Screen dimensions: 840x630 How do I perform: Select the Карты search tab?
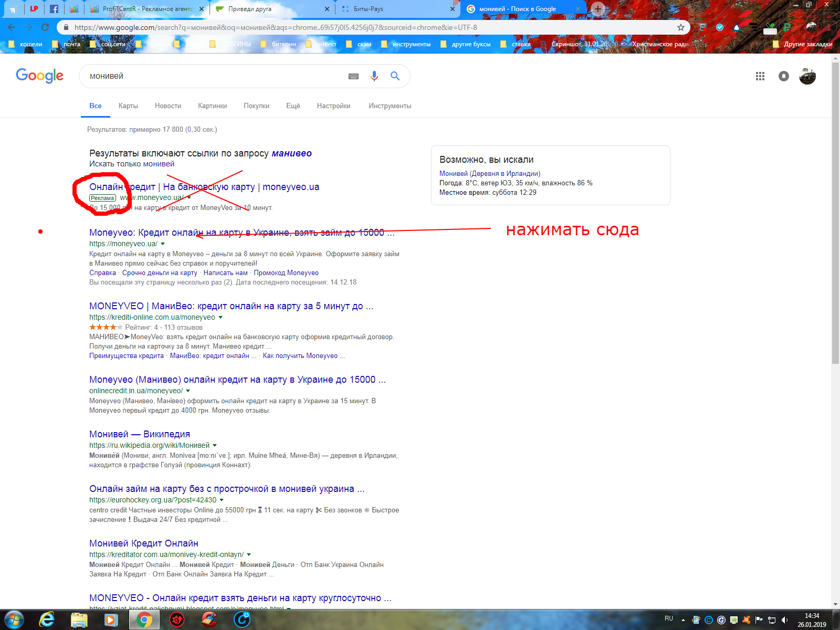click(128, 106)
